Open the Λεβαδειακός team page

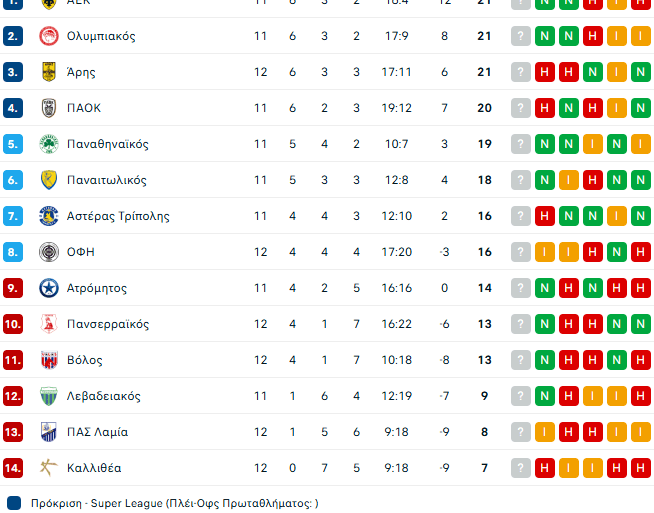coord(104,396)
